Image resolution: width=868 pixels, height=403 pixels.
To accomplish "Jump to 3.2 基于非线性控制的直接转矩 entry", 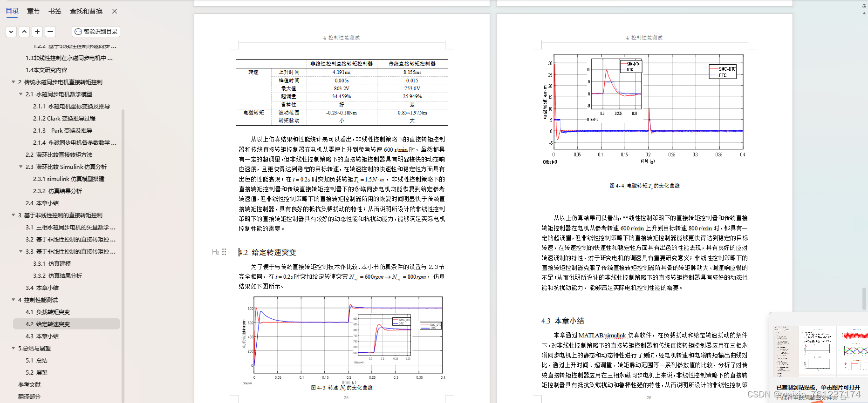I will click(70, 239).
